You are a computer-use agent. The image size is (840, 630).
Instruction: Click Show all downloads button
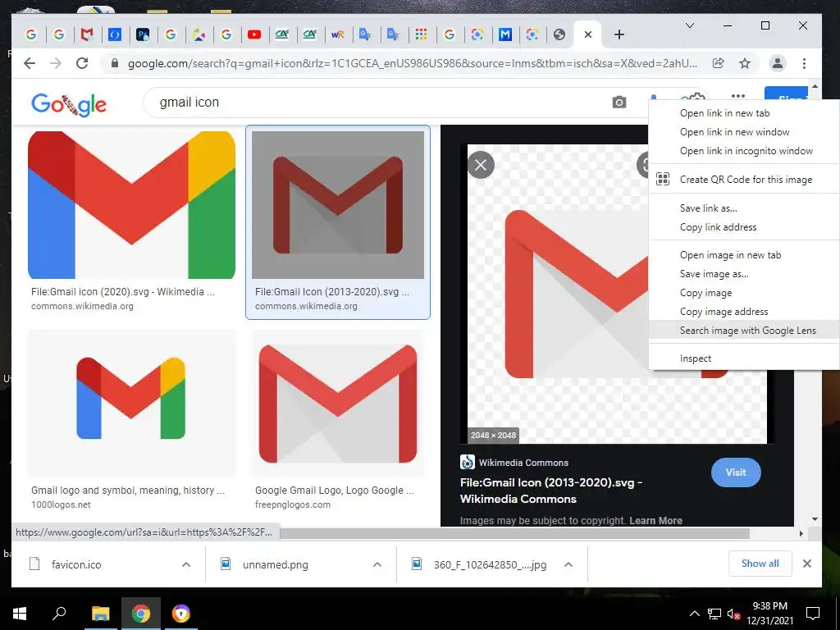[760, 564]
